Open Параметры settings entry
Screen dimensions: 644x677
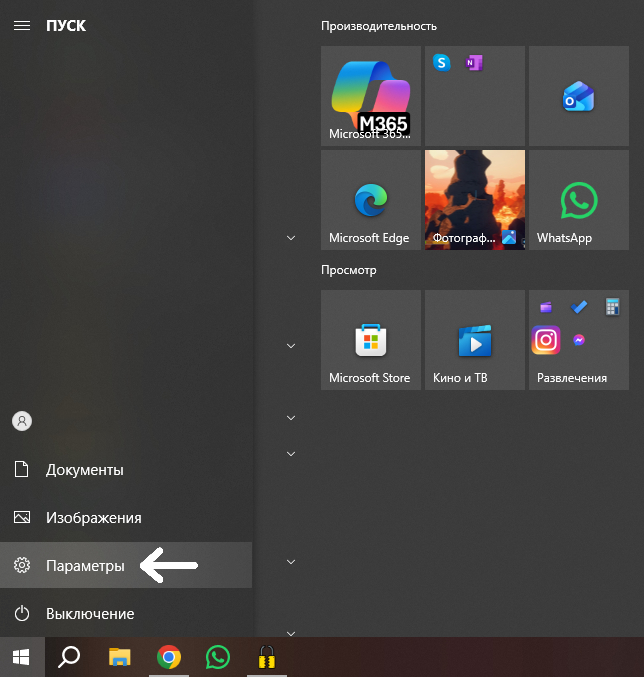(126, 565)
